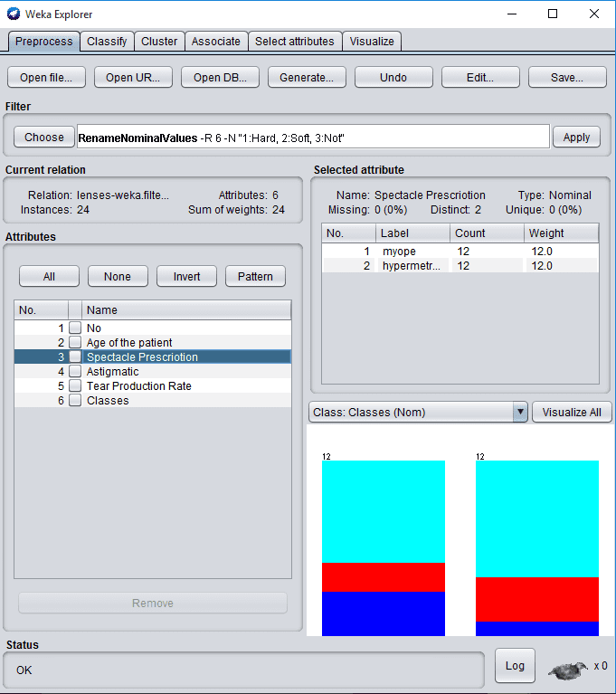Tick the checkbox for attribute No
616x694 pixels.
pyautogui.click(x=75, y=328)
